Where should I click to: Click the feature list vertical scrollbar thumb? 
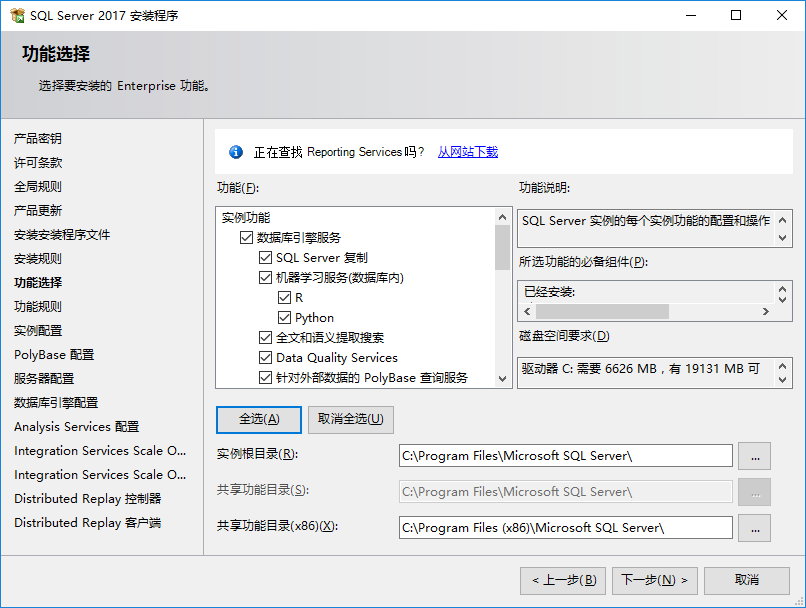[x=503, y=248]
